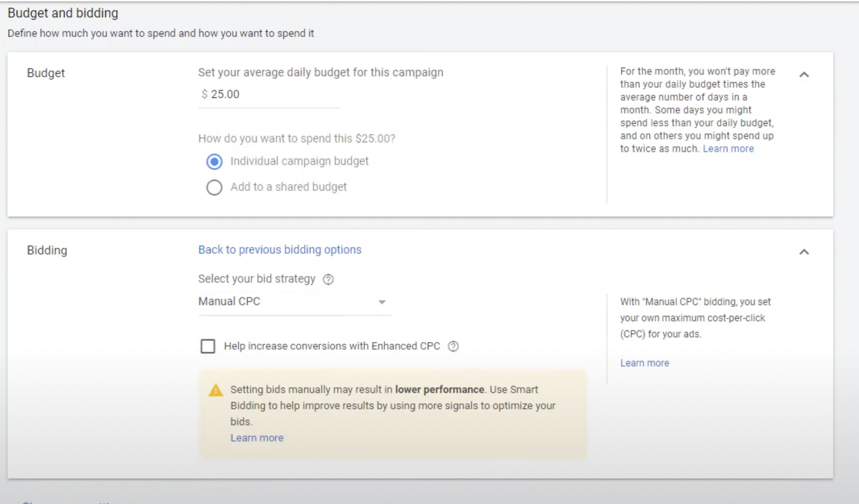
Task: Click the Budget section title
Action: coord(46,73)
